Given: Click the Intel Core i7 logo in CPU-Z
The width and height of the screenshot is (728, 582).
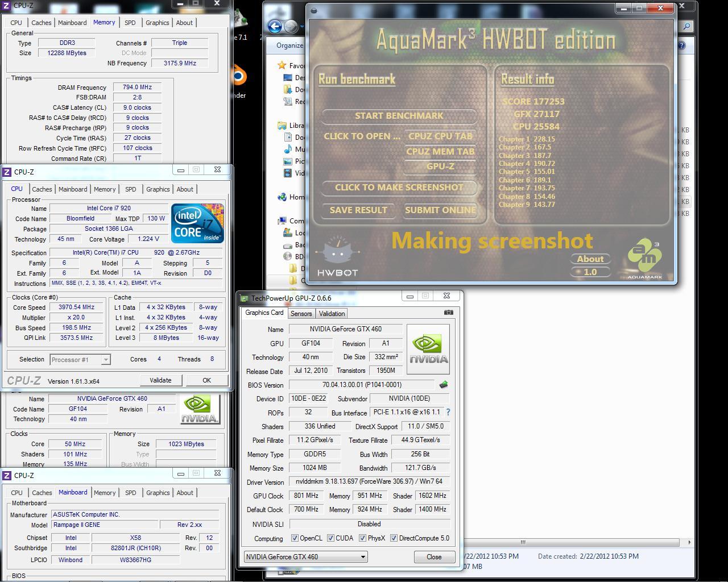Looking at the screenshot, I should click(x=197, y=223).
